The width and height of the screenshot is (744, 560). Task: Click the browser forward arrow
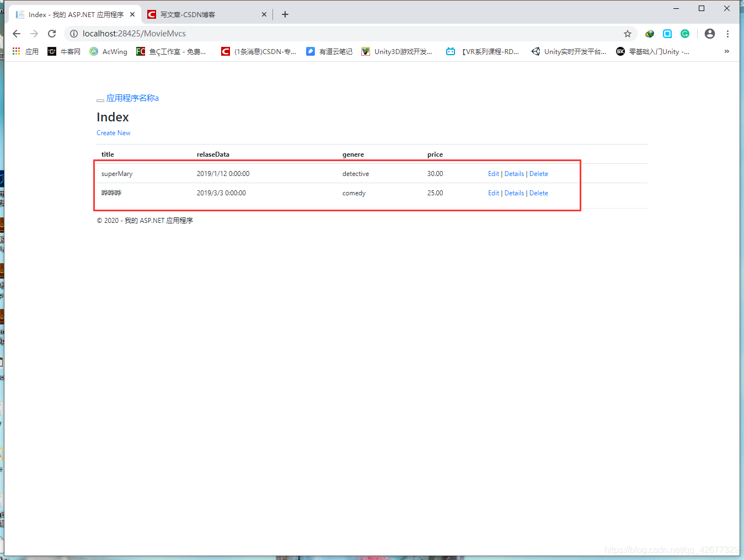[34, 34]
